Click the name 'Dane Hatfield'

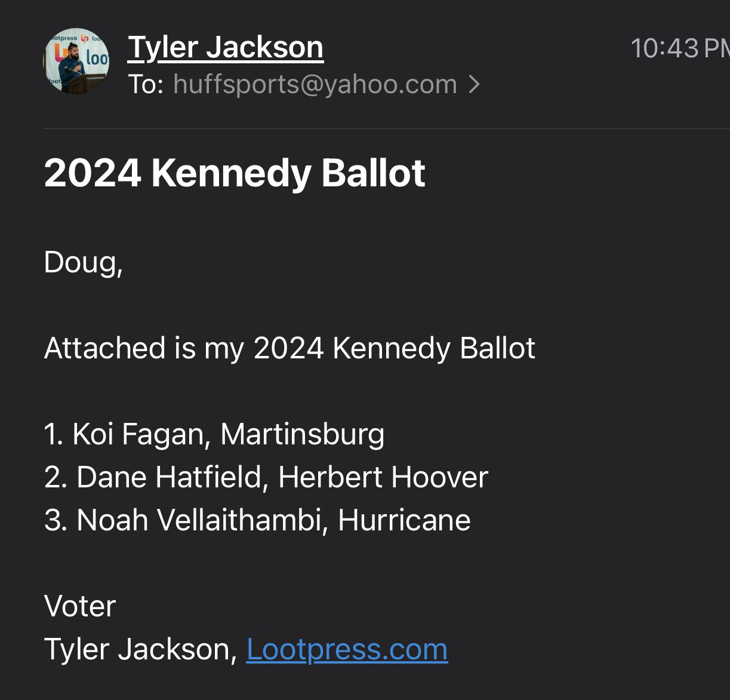coord(169,477)
